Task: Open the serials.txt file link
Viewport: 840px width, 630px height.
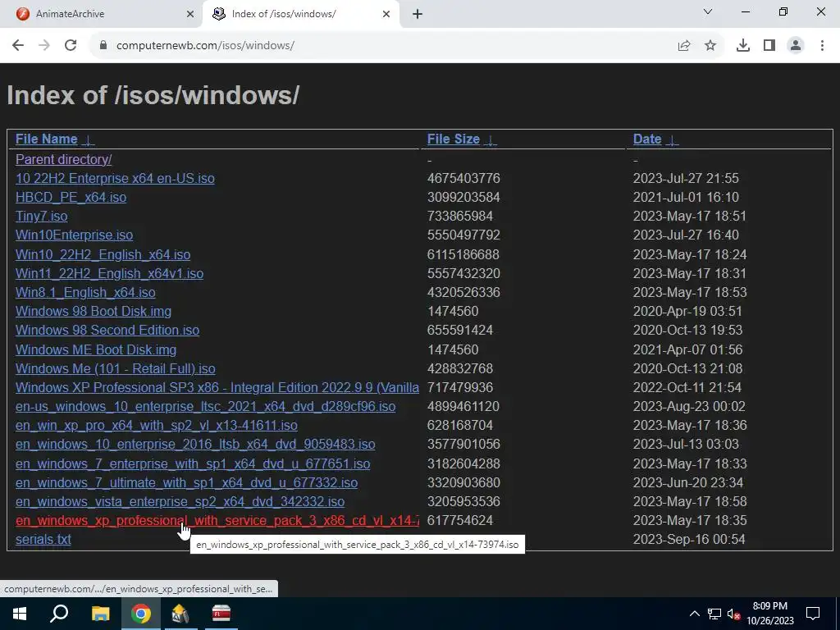Action: point(43,539)
